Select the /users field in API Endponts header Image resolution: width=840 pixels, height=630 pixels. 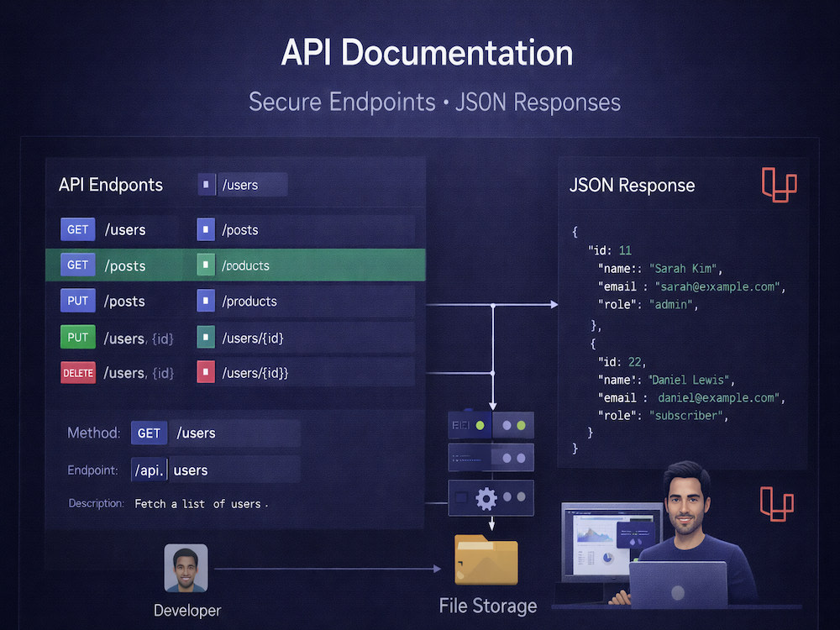tap(252, 185)
